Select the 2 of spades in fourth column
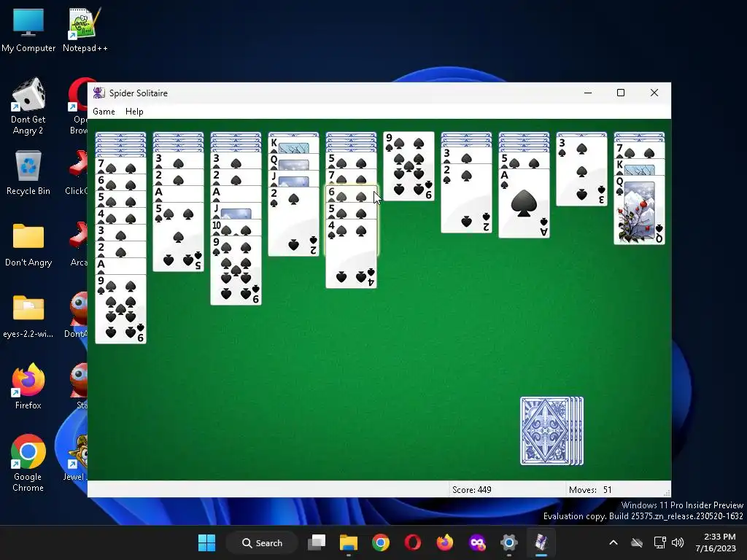Screen dimensions: 747x560 (293, 222)
